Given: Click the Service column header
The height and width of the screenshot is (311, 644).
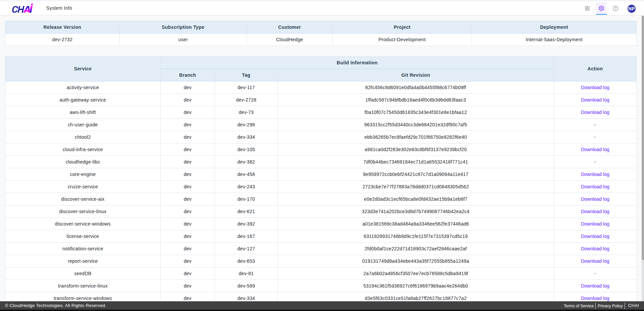Looking at the screenshot, I should tap(83, 69).
